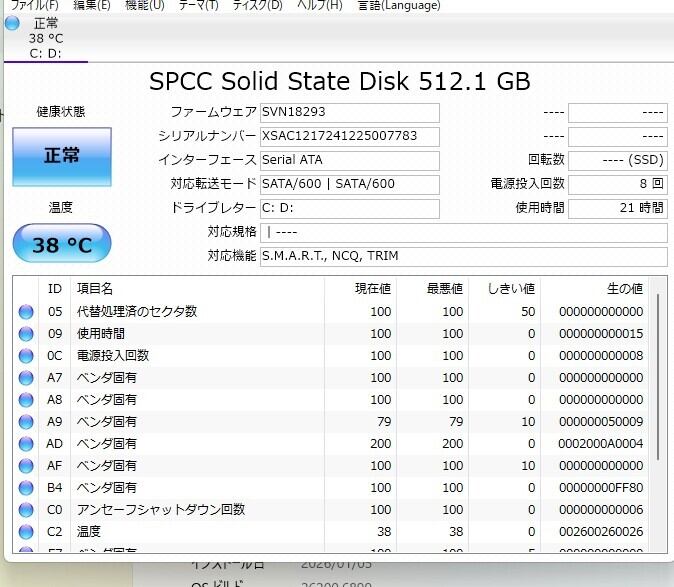Click the firmware field SVN18293

(x=349, y=113)
